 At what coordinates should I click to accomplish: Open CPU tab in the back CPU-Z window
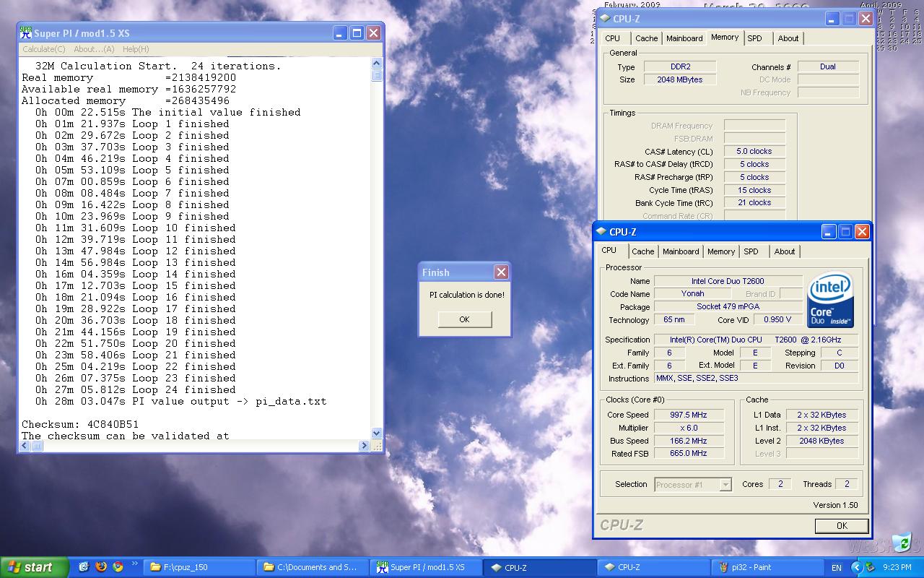613,38
